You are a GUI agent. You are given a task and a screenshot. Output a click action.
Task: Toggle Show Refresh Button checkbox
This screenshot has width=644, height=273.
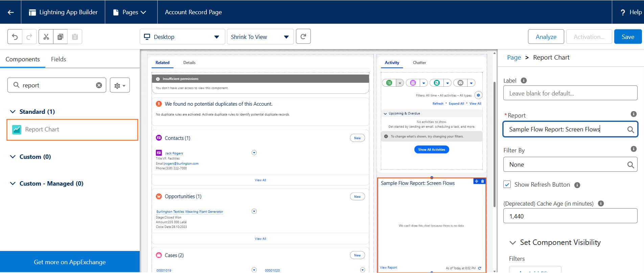507,185
